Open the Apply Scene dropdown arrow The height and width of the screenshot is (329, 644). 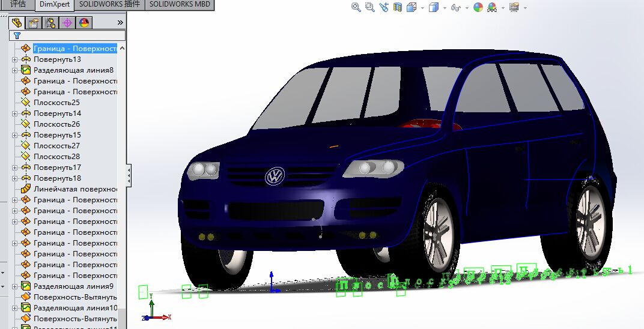(503, 8)
